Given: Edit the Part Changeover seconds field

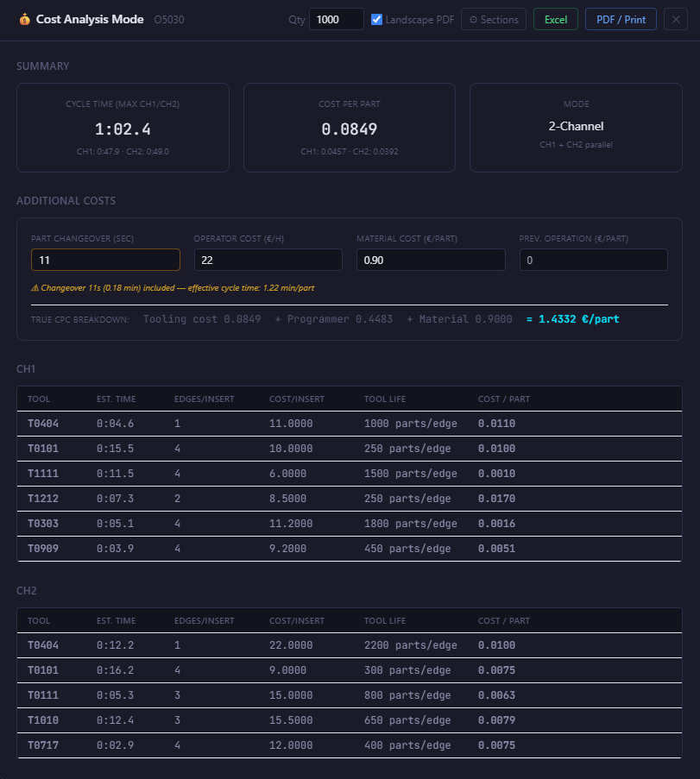Looking at the screenshot, I should tap(105, 260).
